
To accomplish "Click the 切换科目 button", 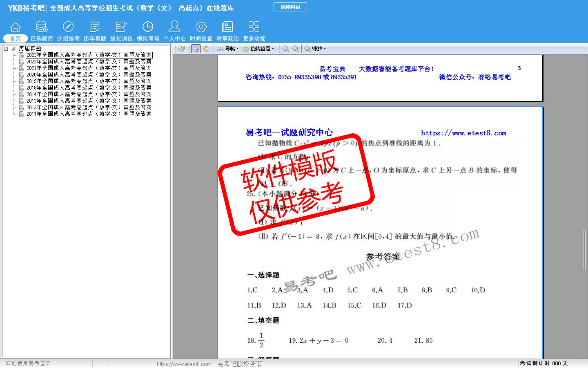I will point(290,7).
